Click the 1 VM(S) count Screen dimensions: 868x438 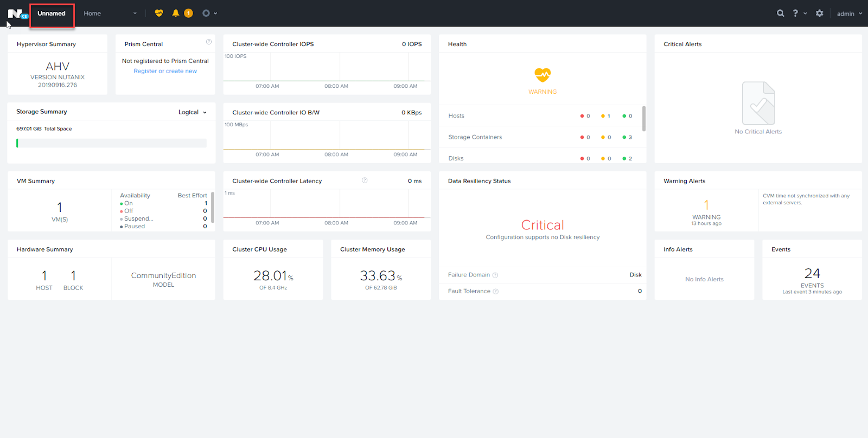(60, 208)
